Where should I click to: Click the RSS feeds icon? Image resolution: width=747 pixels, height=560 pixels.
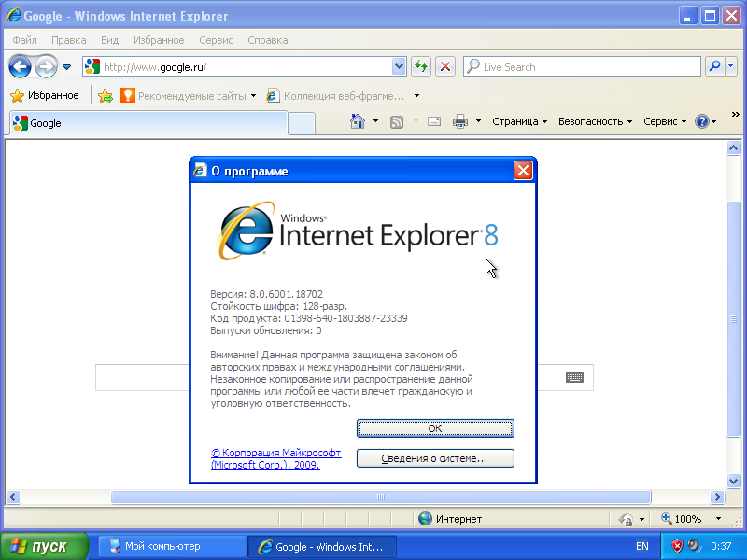click(397, 122)
